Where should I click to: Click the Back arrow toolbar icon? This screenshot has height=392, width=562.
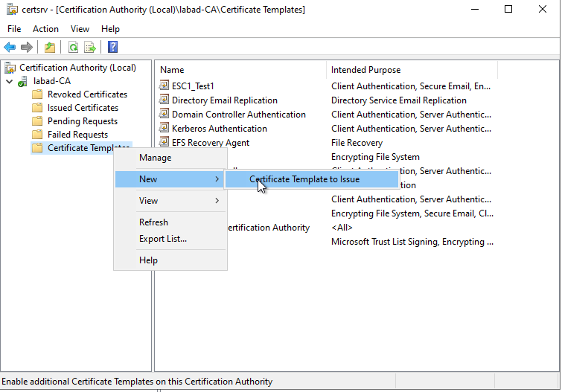[10, 48]
